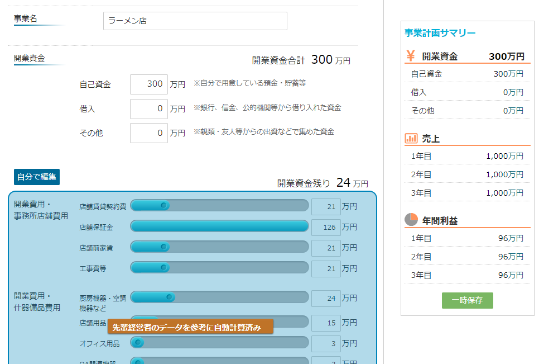Click the bar chart icon beside 売上
The width and height of the screenshot is (539, 364).
[x=411, y=138]
